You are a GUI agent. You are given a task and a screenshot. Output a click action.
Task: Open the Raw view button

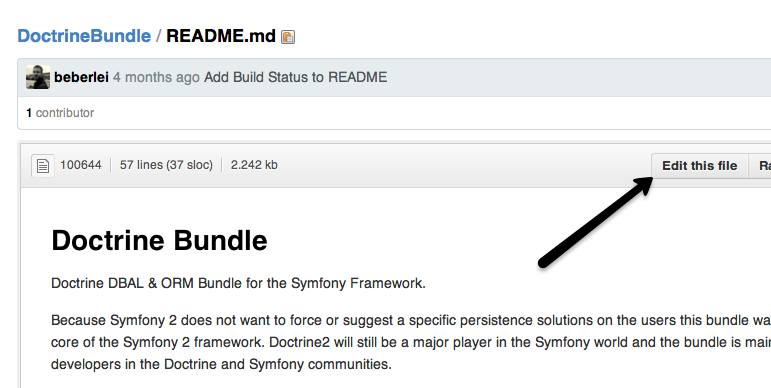tap(760, 166)
